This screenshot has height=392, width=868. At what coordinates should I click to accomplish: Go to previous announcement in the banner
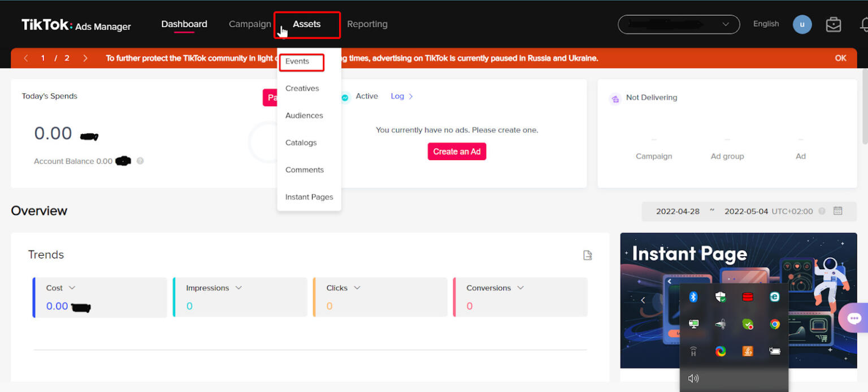click(26, 58)
